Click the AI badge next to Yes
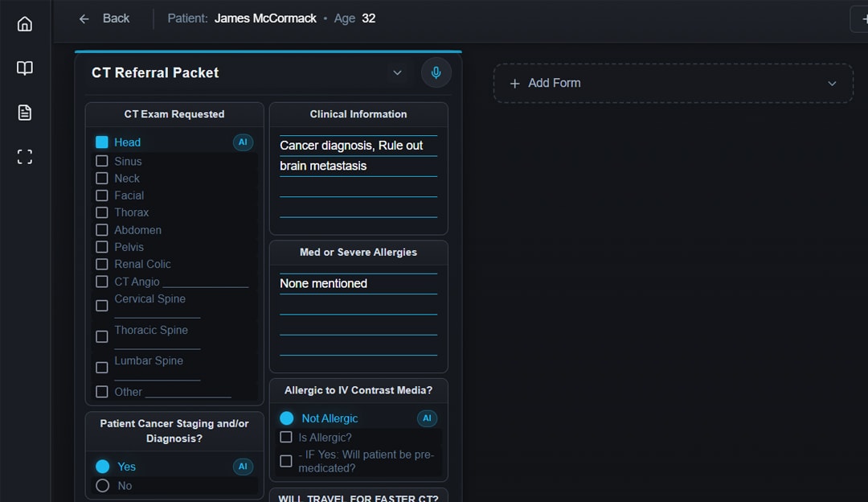868x502 pixels. click(242, 467)
